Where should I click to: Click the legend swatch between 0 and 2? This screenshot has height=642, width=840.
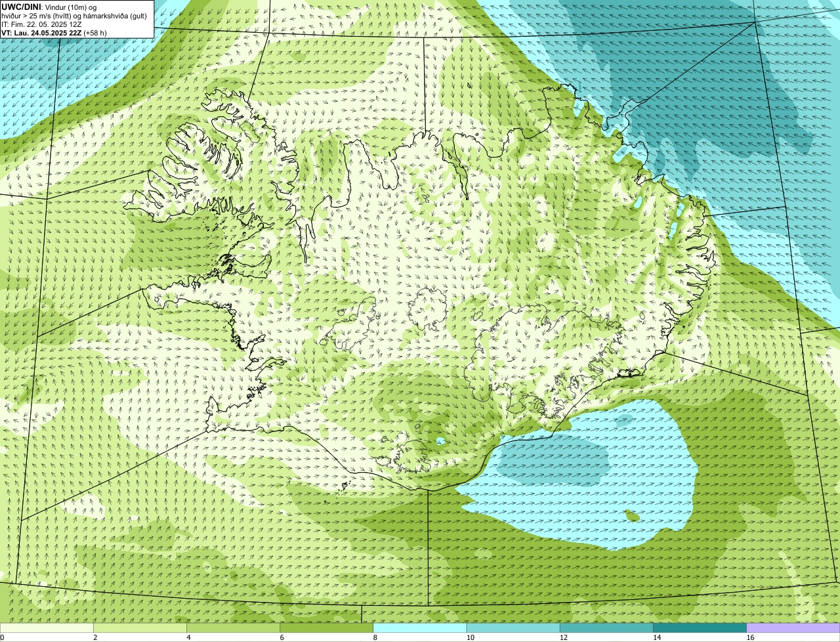(x=47, y=628)
